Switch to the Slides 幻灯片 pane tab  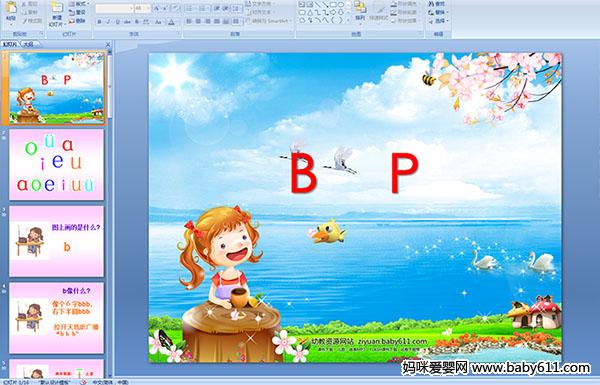(x=10, y=44)
